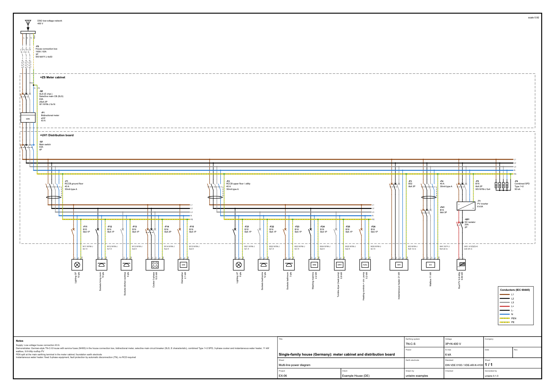Image resolution: width=555 pixels, height=392 pixels.
Task: Select the Sockets living room socket symbol
Action: [102, 265]
